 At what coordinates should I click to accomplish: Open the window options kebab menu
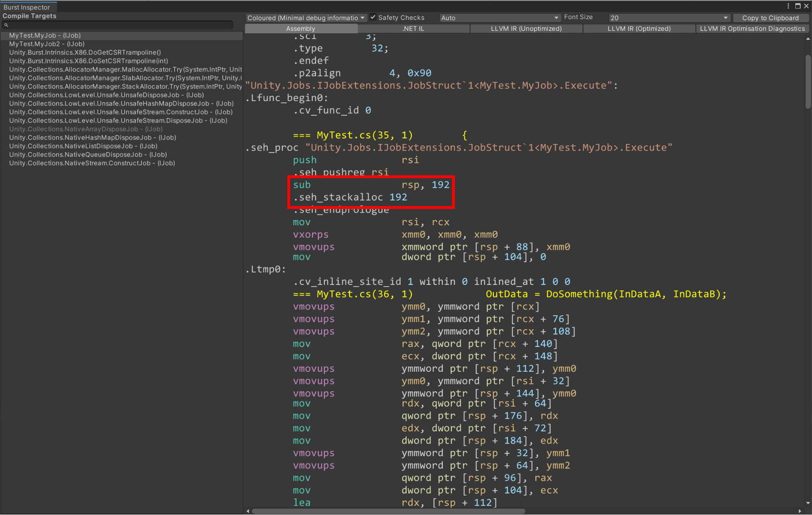click(788, 6)
